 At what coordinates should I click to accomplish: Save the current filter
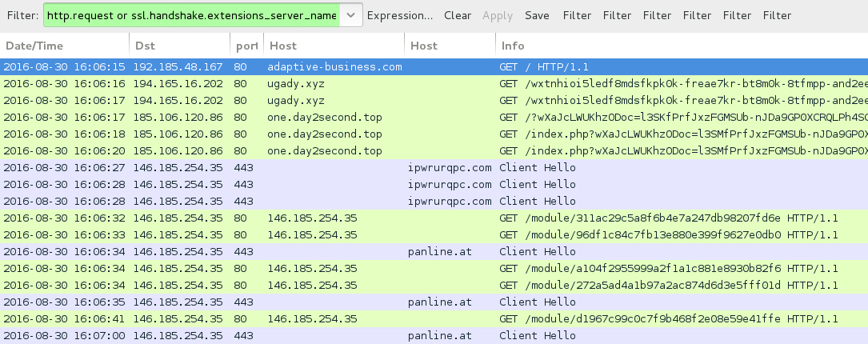[x=537, y=15]
